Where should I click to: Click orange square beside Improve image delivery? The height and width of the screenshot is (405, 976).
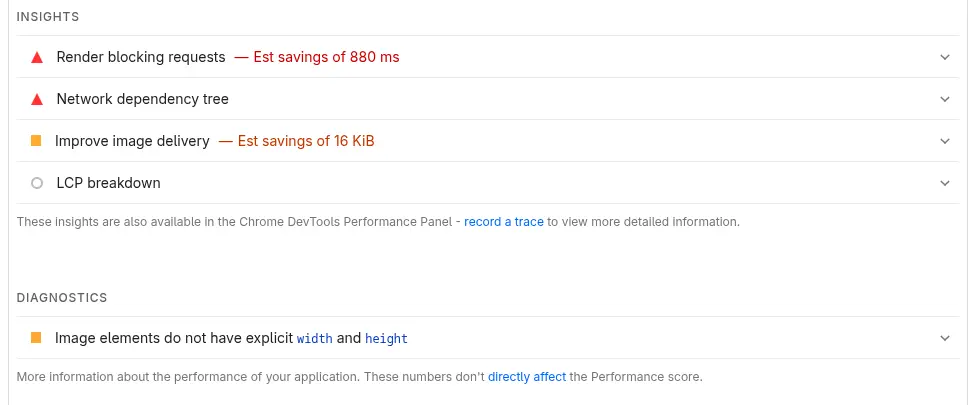36,141
